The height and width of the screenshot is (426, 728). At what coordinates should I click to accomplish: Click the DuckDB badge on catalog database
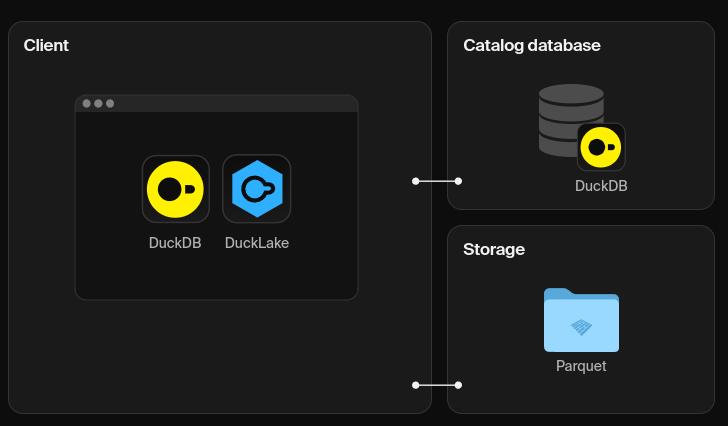[601, 147]
